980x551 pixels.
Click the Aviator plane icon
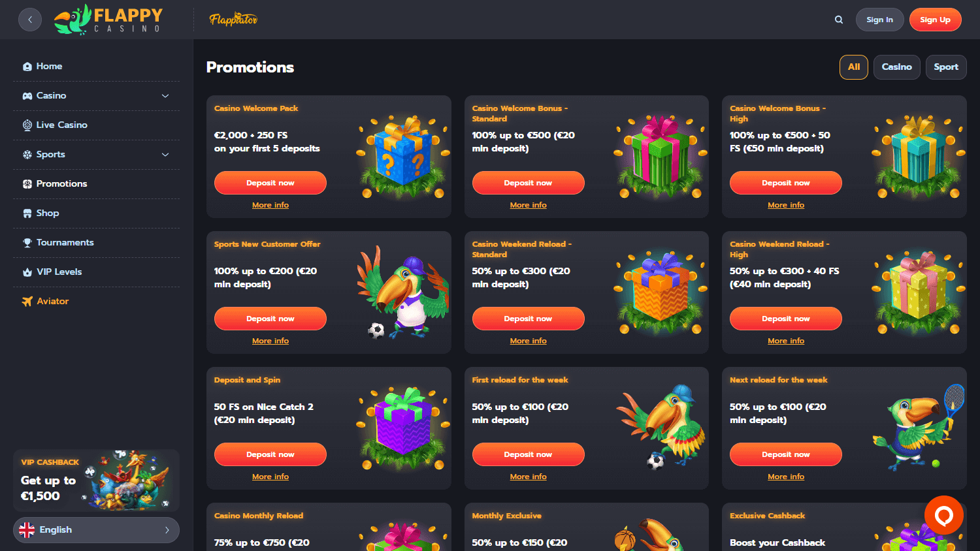coord(27,301)
